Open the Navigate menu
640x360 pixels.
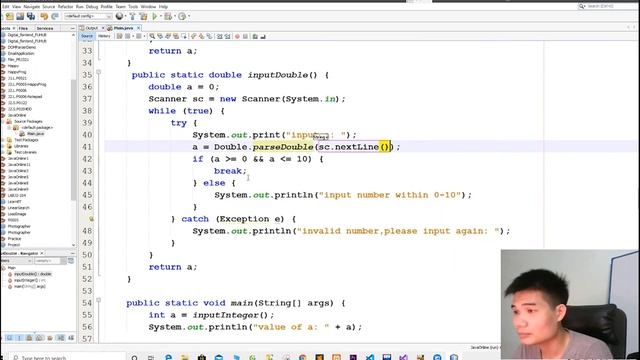31,7
